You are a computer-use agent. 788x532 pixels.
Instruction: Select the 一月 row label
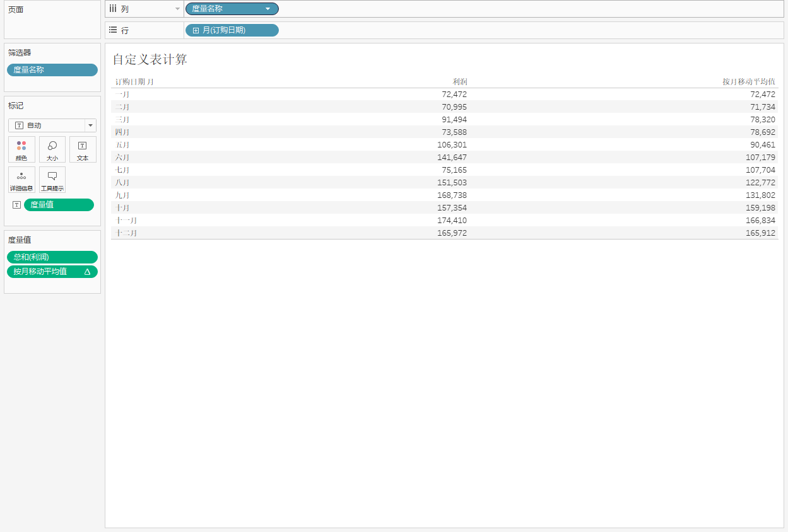coord(122,95)
